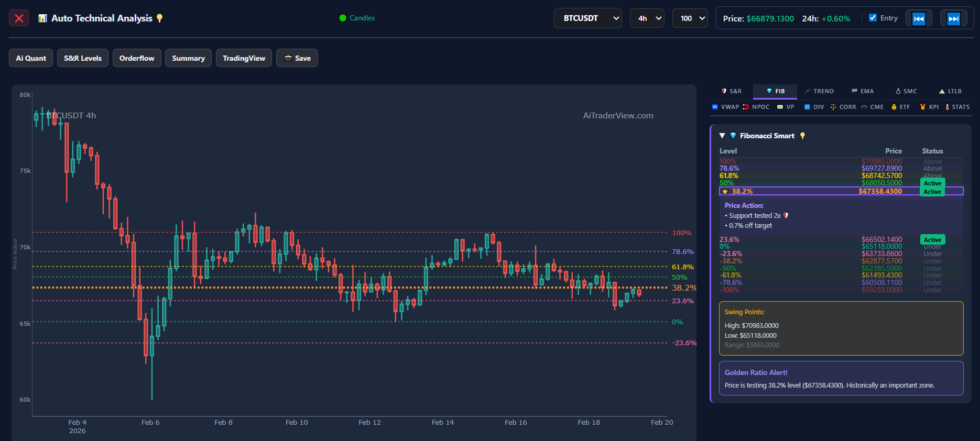
Task: Collapse the Fibonacci Smart section triangle
Action: click(x=722, y=136)
